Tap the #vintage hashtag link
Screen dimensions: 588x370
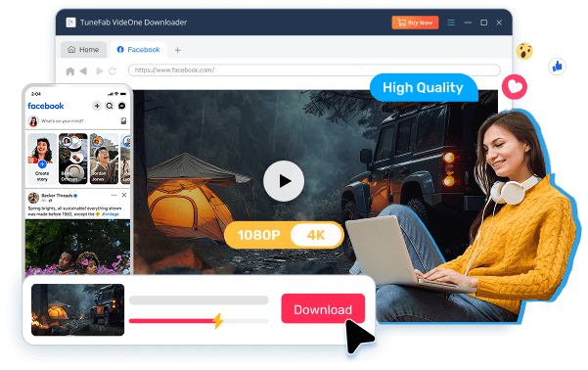click(x=111, y=214)
